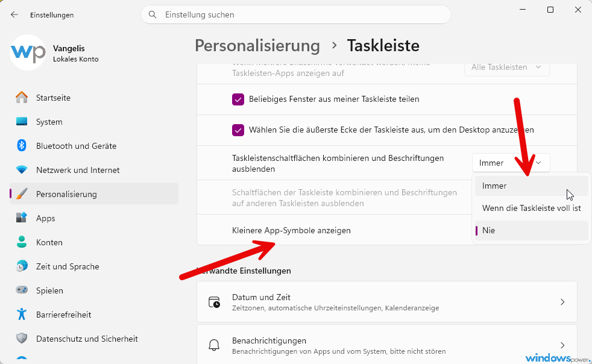Click the back arrow icon

(14, 14)
